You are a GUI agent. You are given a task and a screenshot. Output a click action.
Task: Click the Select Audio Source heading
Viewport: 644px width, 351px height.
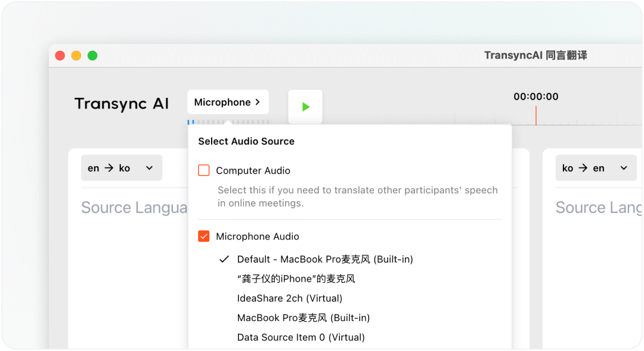(246, 141)
